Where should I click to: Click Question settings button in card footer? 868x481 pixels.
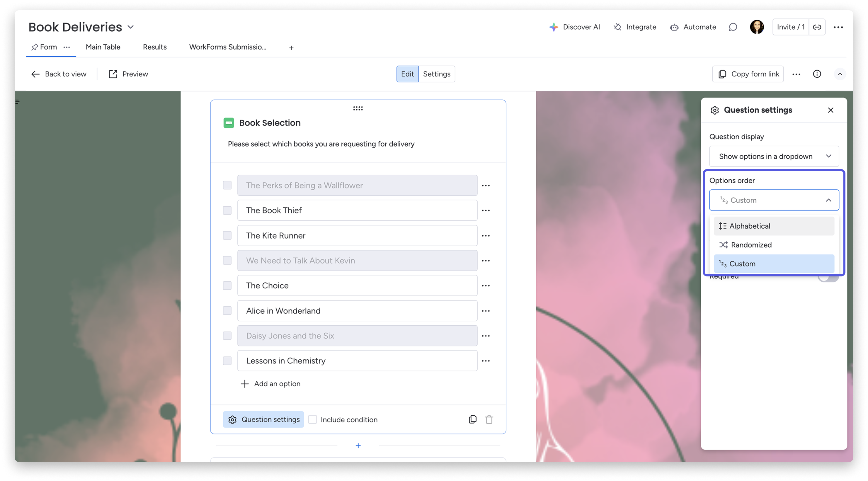(263, 419)
